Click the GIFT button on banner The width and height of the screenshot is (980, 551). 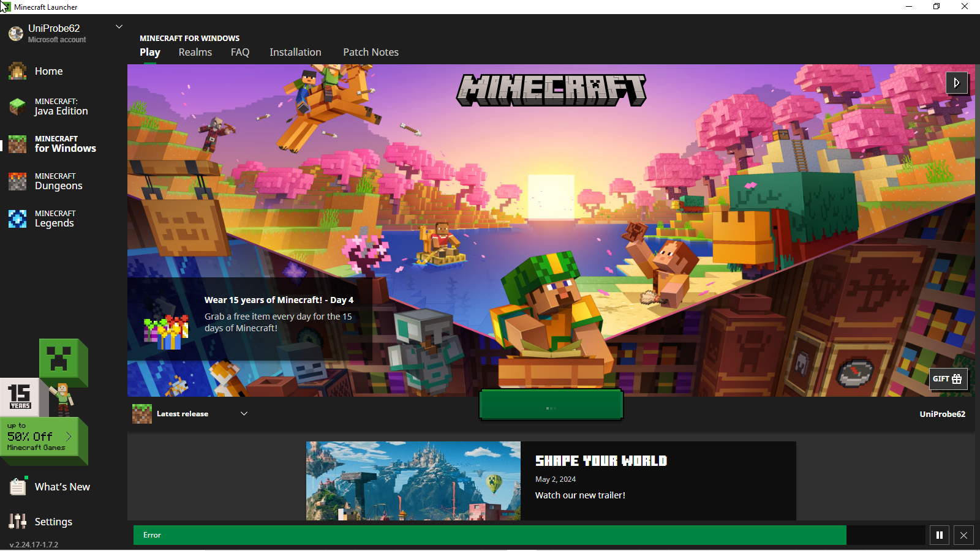click(x=948, y=379)
